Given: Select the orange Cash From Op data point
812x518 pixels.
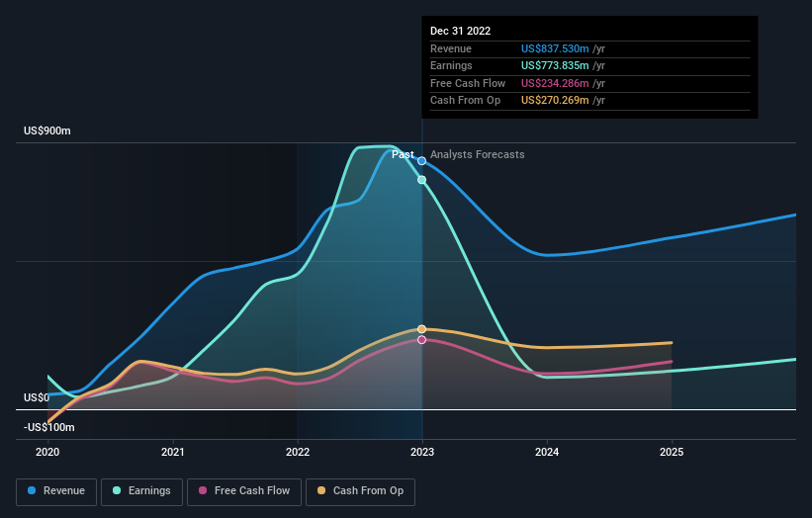Looking at the screenshot, I should [x=422, y=329].
